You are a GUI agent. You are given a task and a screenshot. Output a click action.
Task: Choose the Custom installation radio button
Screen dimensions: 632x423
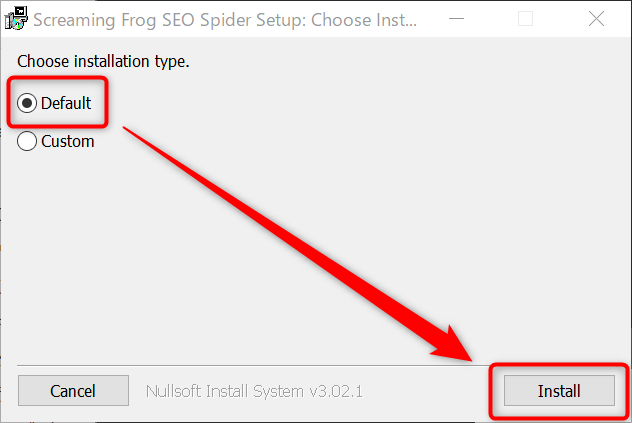(29, 141)
